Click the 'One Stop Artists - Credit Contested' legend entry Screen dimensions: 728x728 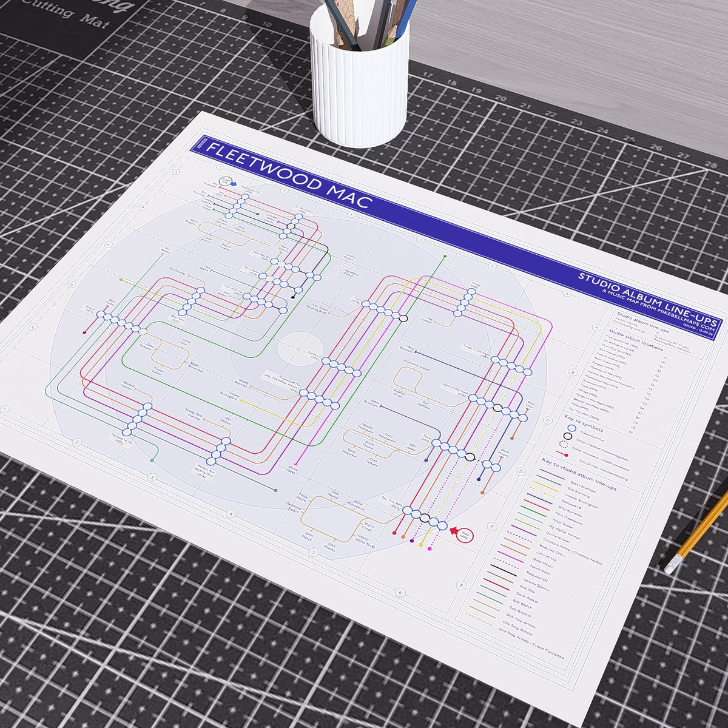[531, 643]
